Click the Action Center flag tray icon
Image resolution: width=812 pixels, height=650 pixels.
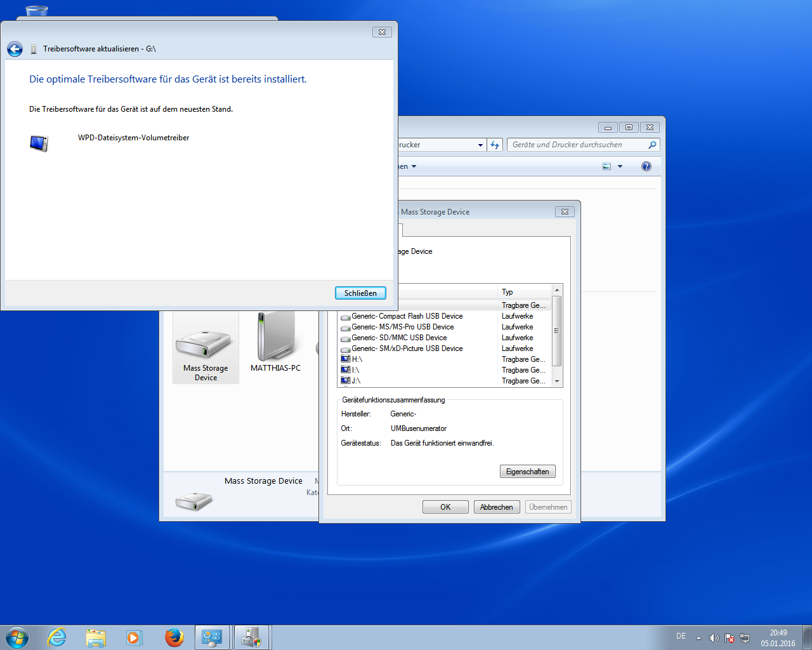pos(730,638)
